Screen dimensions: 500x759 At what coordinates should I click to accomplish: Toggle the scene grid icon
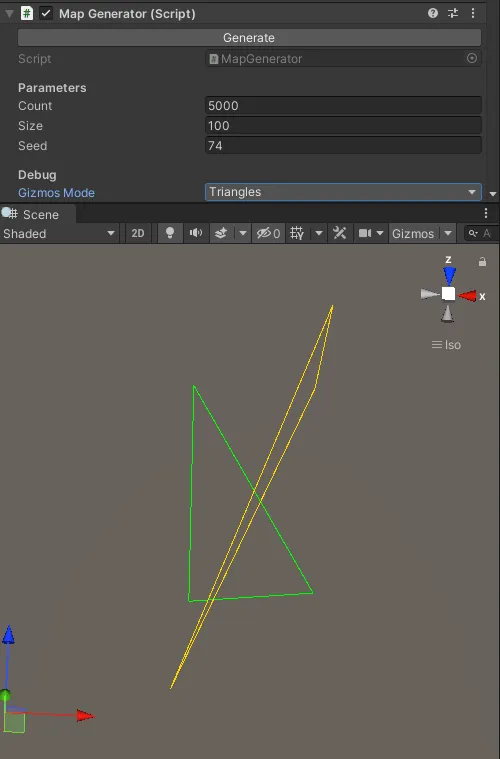[x=297, y=233]
